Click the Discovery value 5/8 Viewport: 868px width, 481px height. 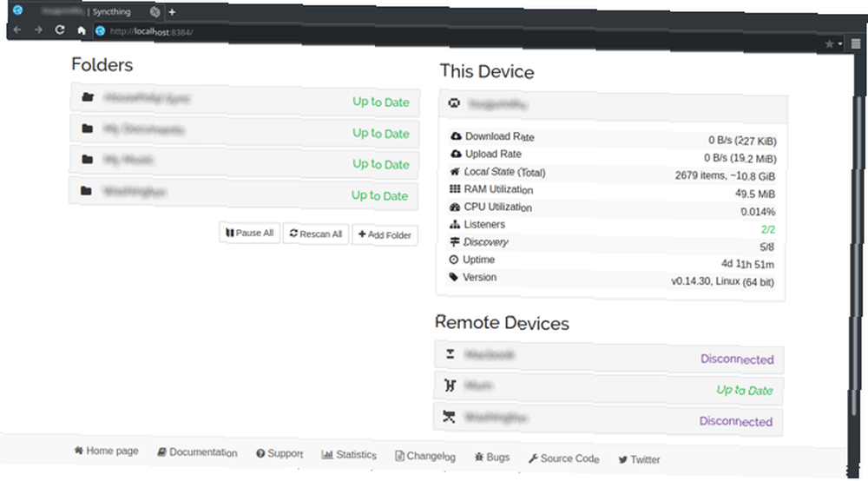766,247
